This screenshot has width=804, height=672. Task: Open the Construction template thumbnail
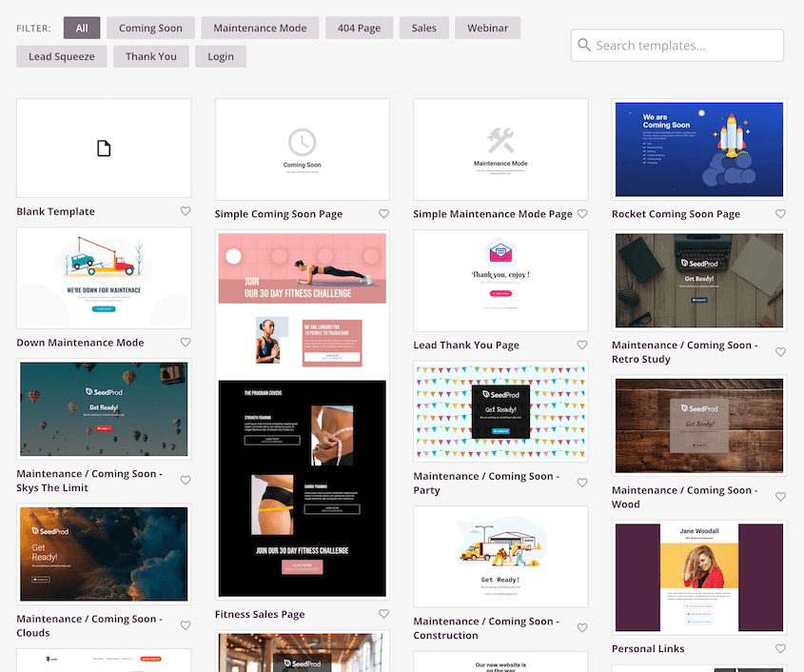click(500, 557)
